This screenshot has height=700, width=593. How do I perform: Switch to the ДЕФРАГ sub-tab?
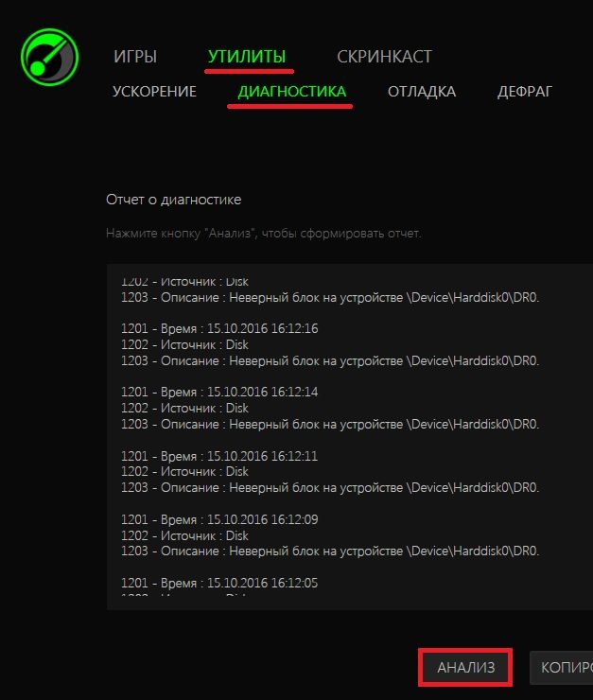click(x=525, y=92)
